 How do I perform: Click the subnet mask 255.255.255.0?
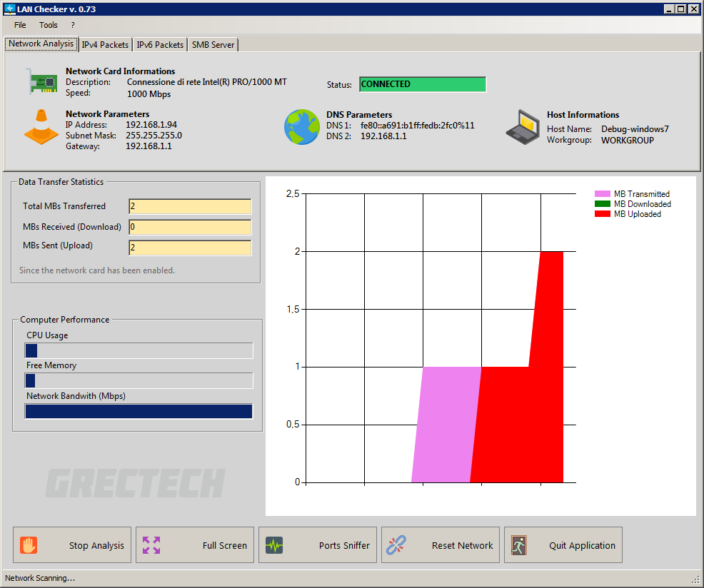[154, 136]
